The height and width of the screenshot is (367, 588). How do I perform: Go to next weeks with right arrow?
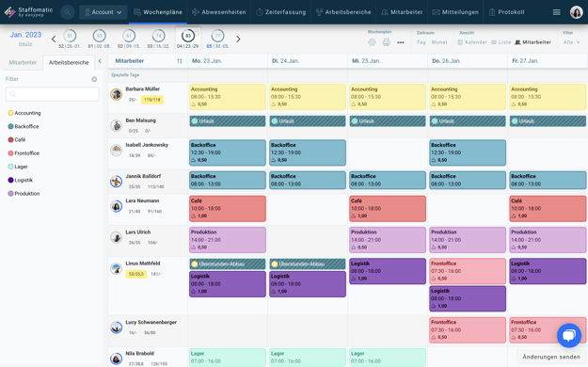(x=238, y=39)
